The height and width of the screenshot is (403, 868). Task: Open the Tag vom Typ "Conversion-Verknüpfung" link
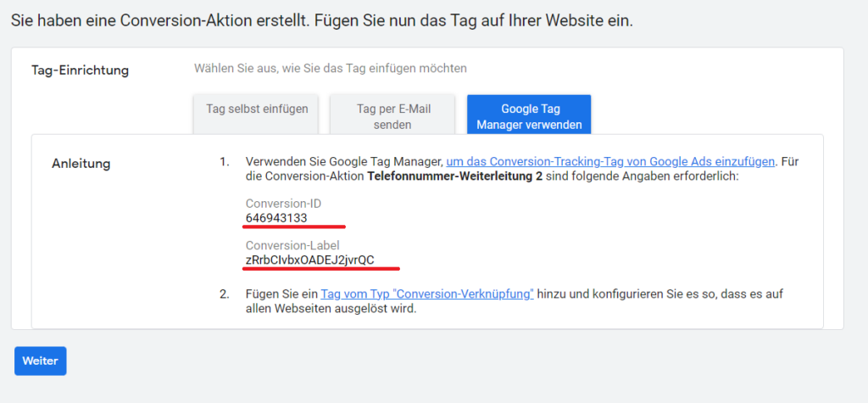point(427,294)
